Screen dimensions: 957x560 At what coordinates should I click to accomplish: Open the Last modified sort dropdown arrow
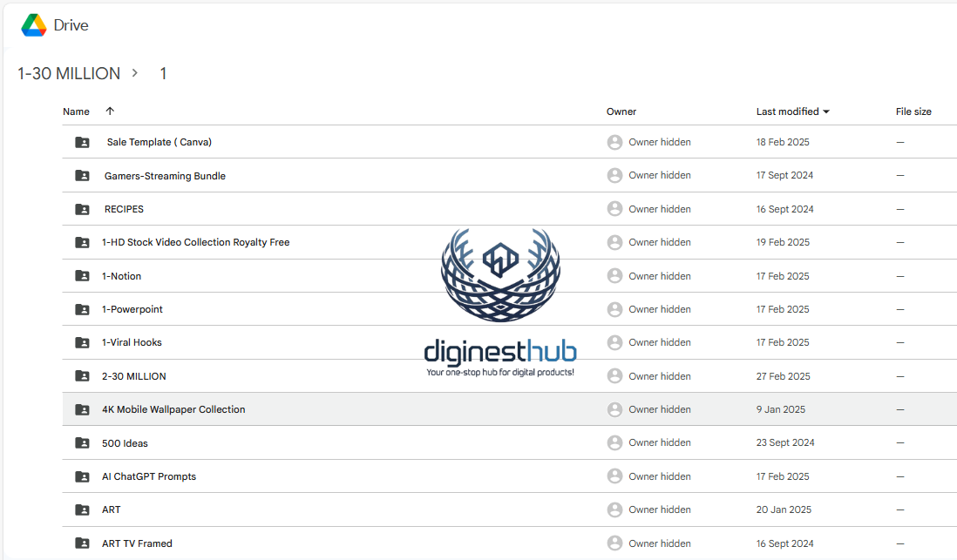(x=826, y=111)
